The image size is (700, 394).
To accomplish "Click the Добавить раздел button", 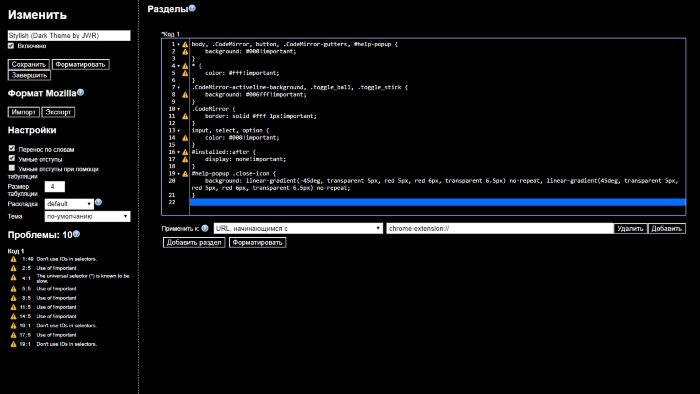I will click(194, 242).
